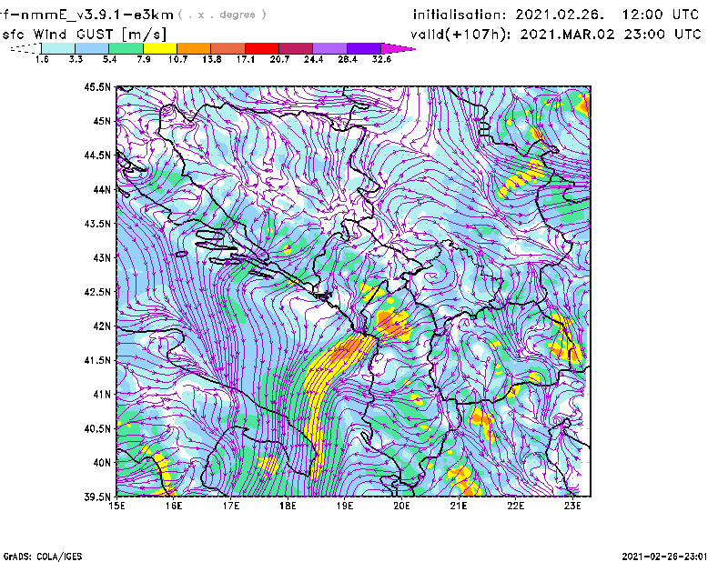Click the 'sfc Wind GUST [m/s]' title

[84, 35]
